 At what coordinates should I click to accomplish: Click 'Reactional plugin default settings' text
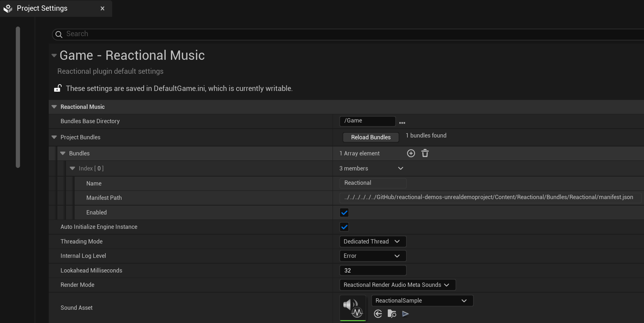tap(110, 71)
